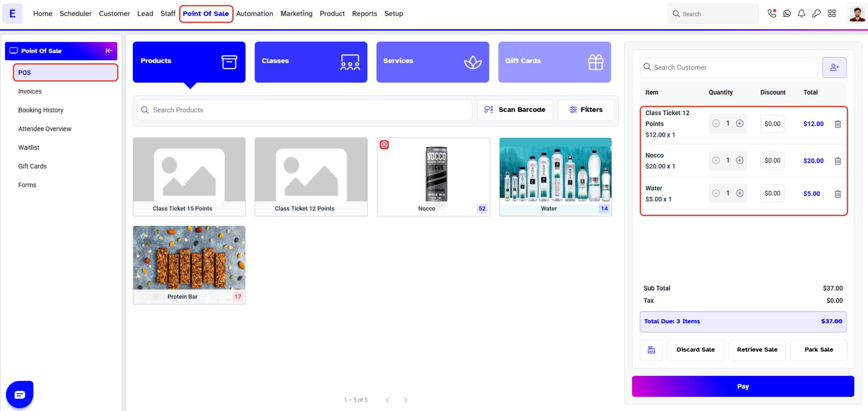Delete Nocco item with trash icon

(838, 161)
